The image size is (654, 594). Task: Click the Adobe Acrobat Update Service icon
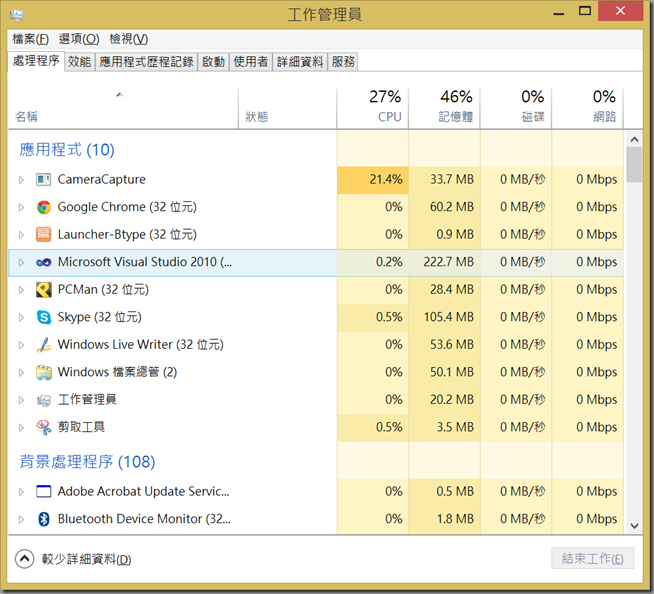pyautogui.click(x=43, y=492)
